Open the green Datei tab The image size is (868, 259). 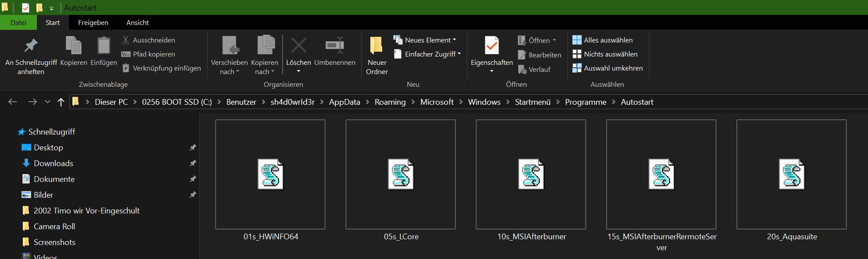pyautogui.click(x=18, y=22)
